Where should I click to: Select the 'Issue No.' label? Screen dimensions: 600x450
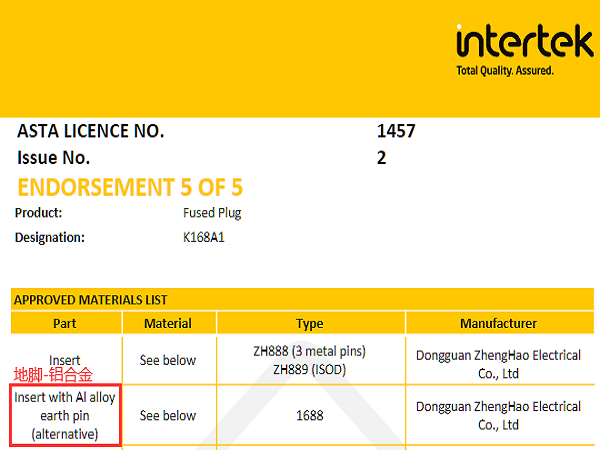54,158
